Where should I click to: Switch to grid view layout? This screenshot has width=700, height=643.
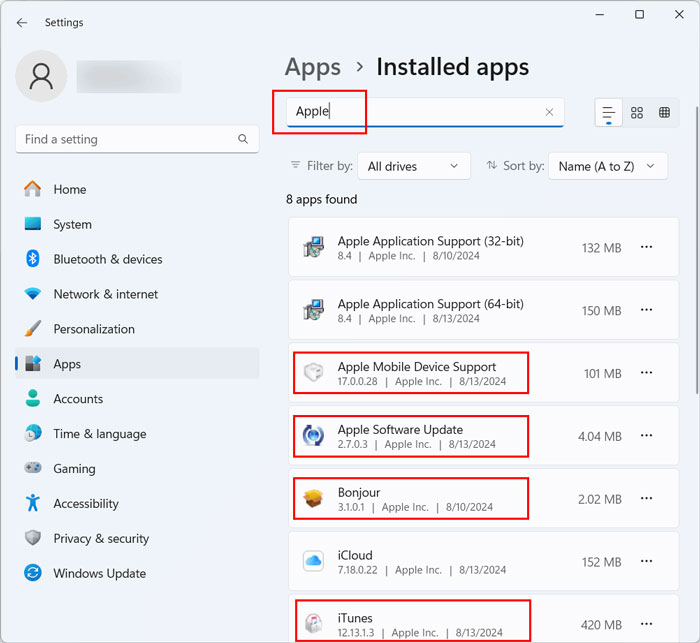pyautogui.click(x=637, y=113)
